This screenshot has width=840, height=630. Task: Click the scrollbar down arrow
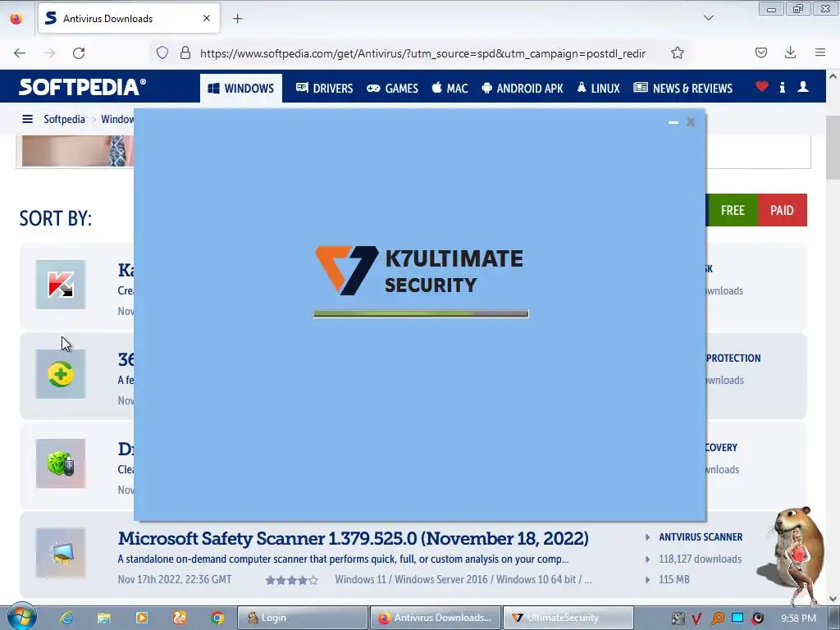pyautogui.click(x=833, y=598)
